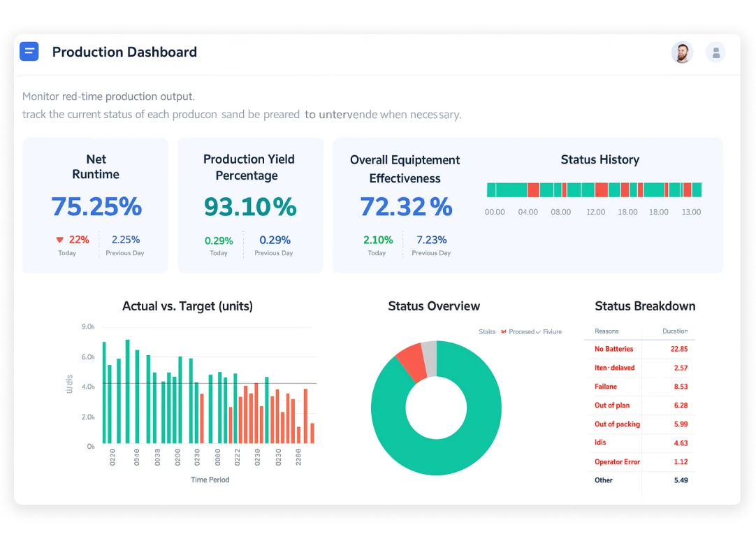The image size is (756, 539).
Task: Toggle the Fiviure legend entry
Action: click(552, 332)
